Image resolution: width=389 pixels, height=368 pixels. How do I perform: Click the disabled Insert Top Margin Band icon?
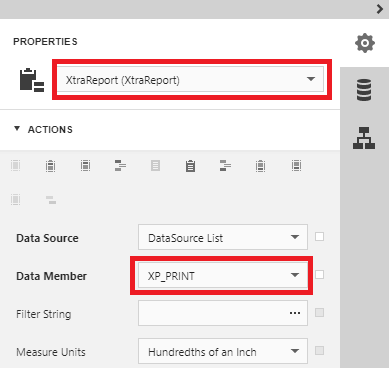[15, 165]
